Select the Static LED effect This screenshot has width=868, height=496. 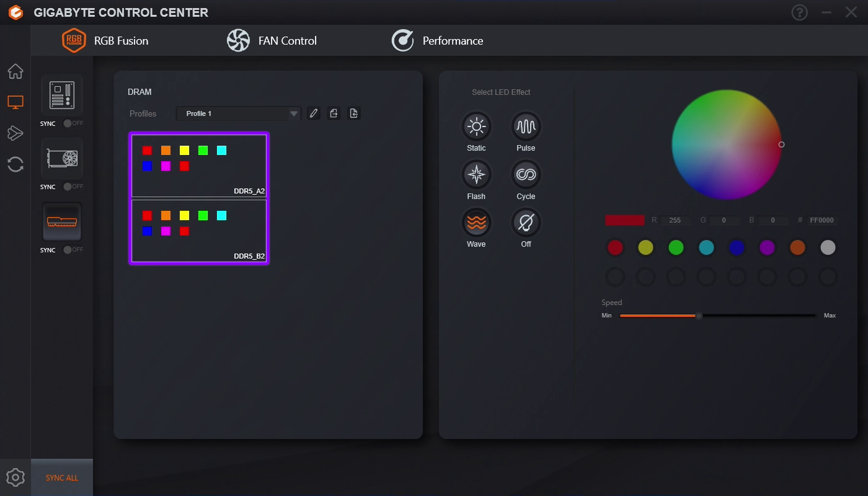[476, 126]
